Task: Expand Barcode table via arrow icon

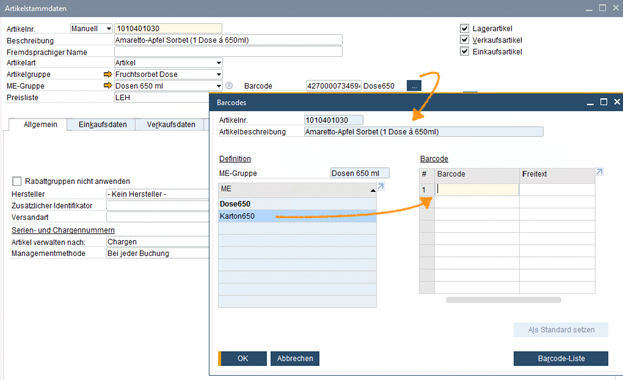Action: pyautogui.click(x=600, y=172)
